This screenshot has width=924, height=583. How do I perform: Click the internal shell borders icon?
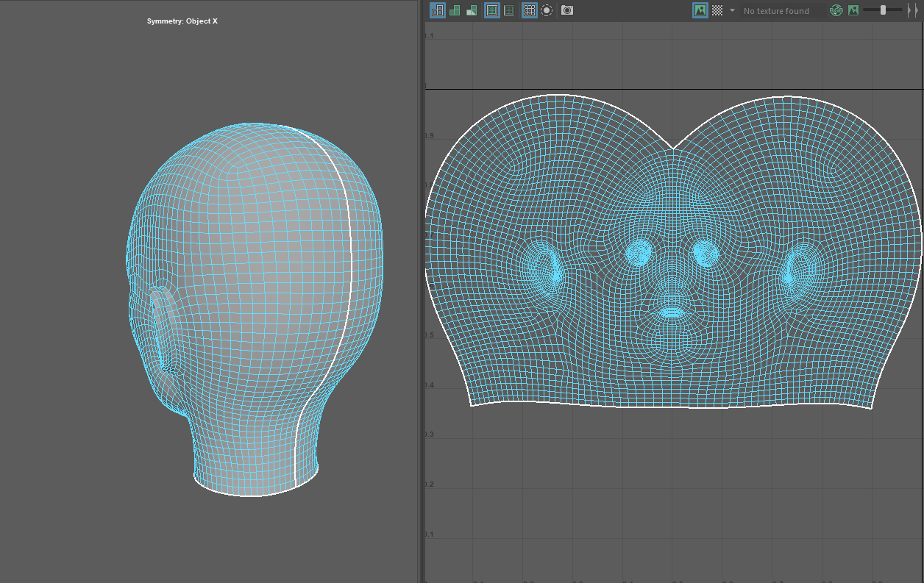pos(508,10)
